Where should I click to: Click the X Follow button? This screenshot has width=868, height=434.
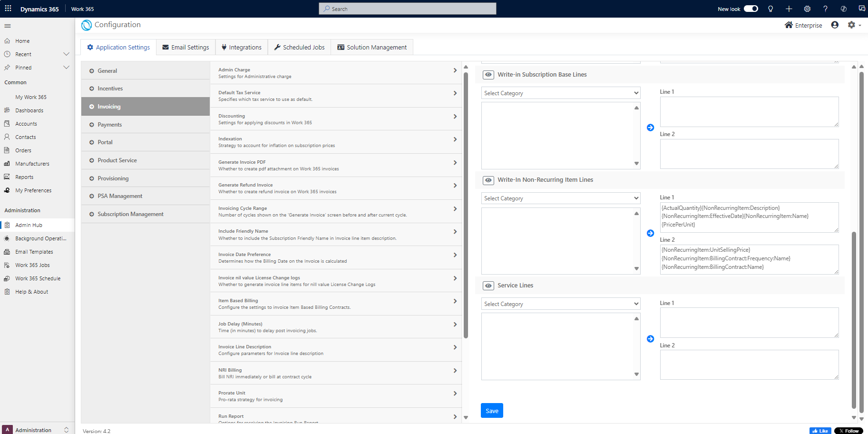(x=848, y=431)
